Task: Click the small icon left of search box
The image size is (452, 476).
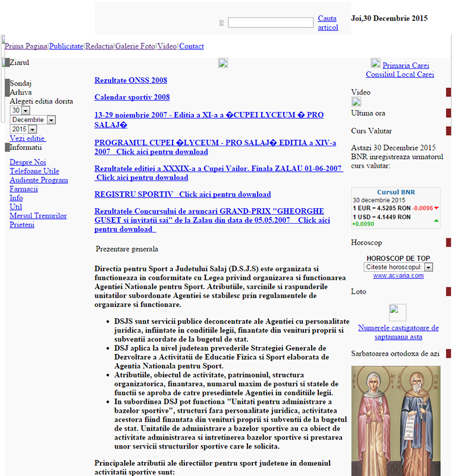Action: [222, 23]
